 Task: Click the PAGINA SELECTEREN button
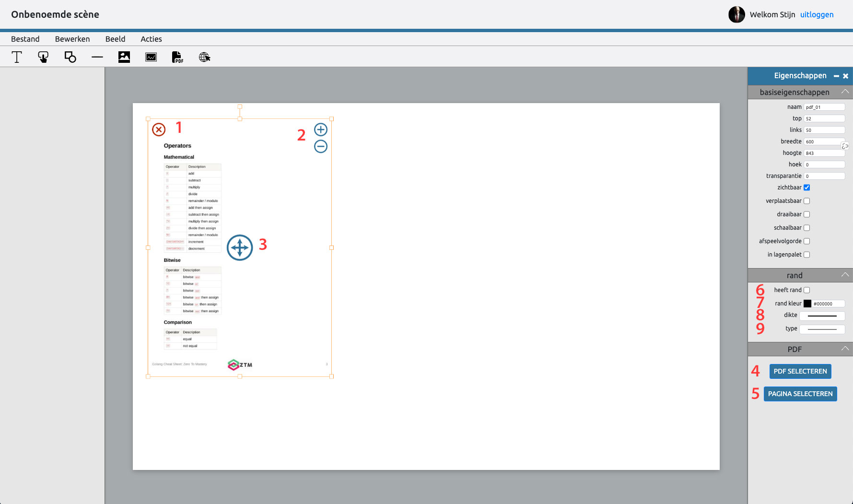[x=800, y=394]
